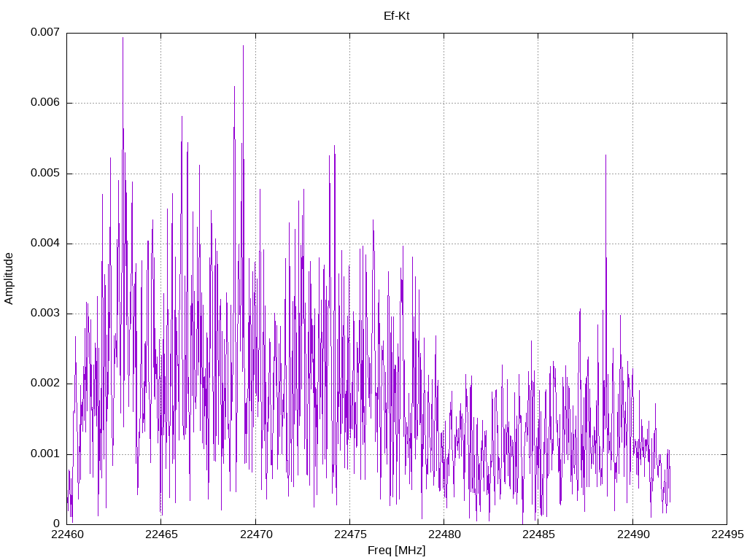Select the 0.004 y-axis tick label

point(45,244)
